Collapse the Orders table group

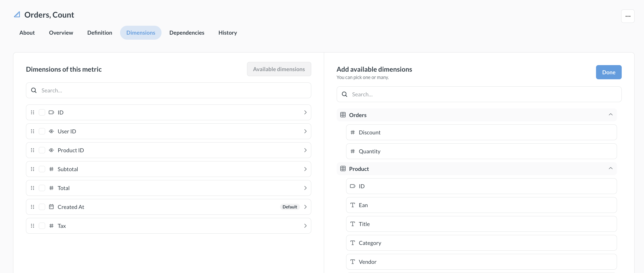(610, 115)
